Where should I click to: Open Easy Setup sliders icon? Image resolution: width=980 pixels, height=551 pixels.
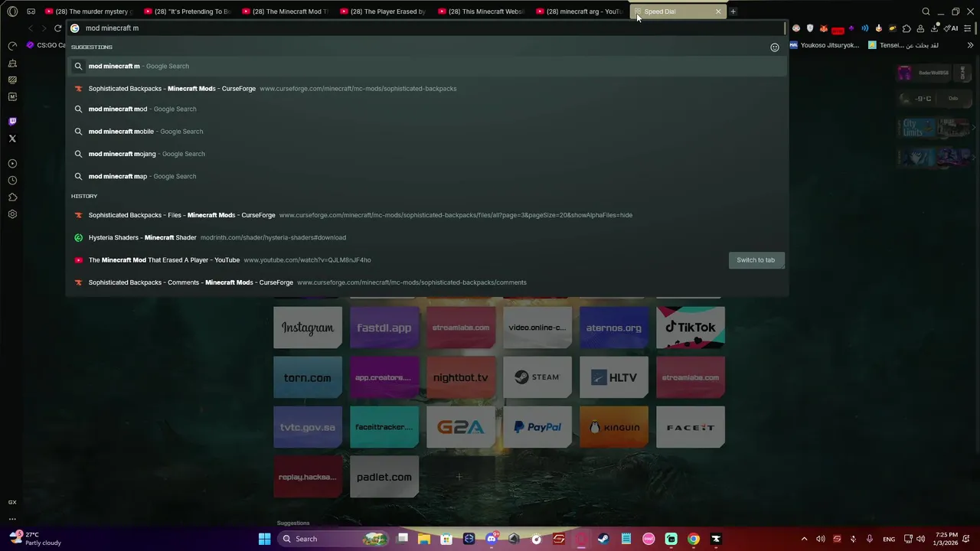coord(969,28)
